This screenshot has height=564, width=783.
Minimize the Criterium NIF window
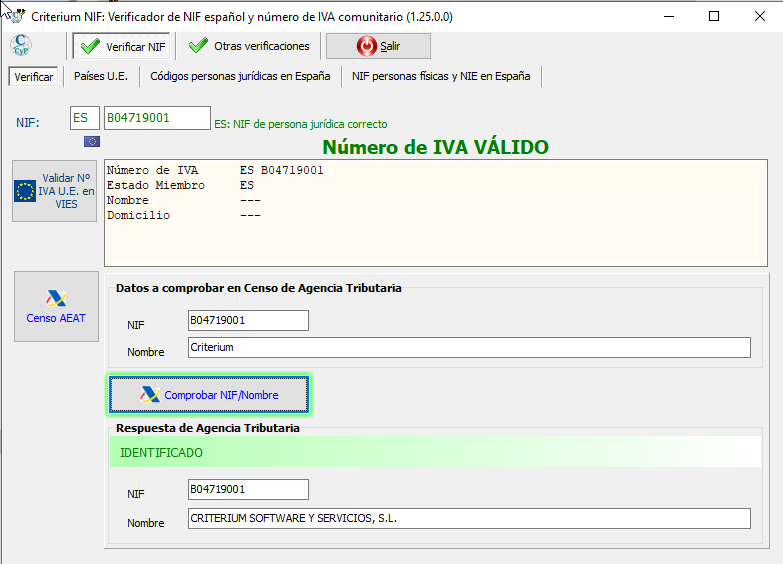669,16
